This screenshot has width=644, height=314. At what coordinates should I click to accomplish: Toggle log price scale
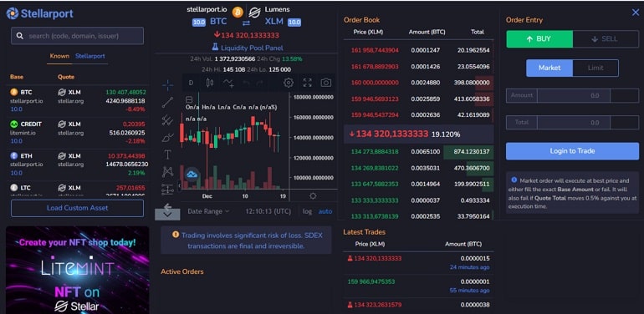coord(307,211)
